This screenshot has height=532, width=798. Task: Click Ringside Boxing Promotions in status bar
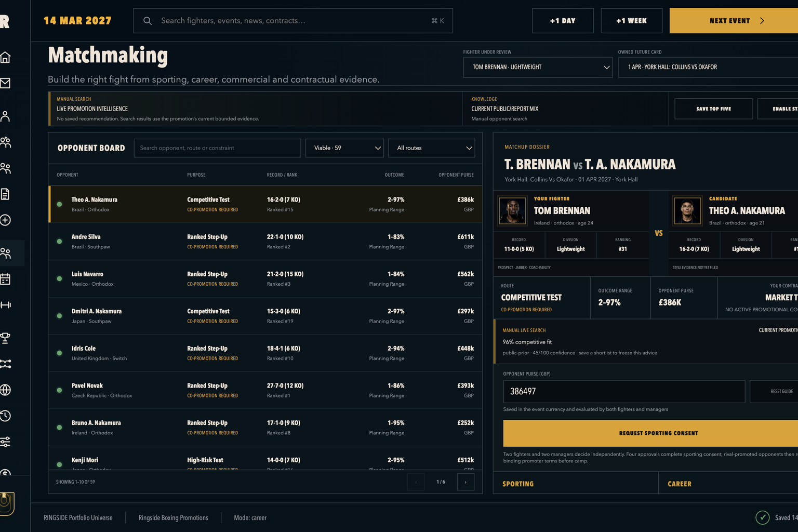pos(173,518)
